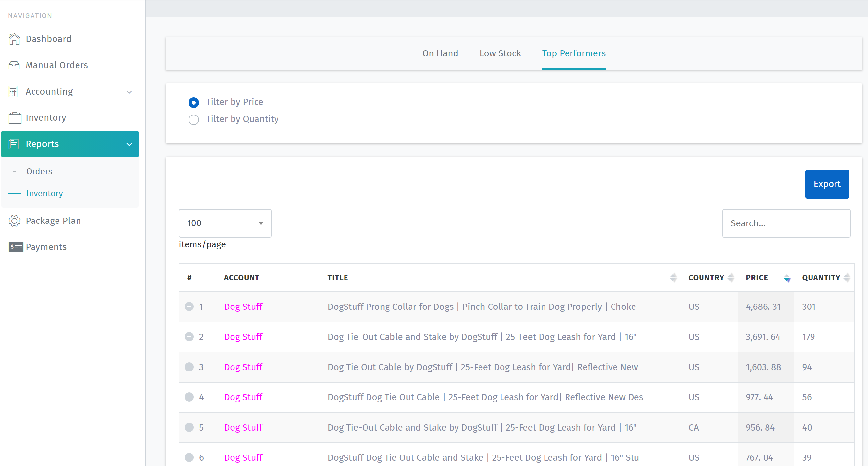The image size is (868, 466).
Task: Expand row 1 details plus icon
Action: pos(189,307)
